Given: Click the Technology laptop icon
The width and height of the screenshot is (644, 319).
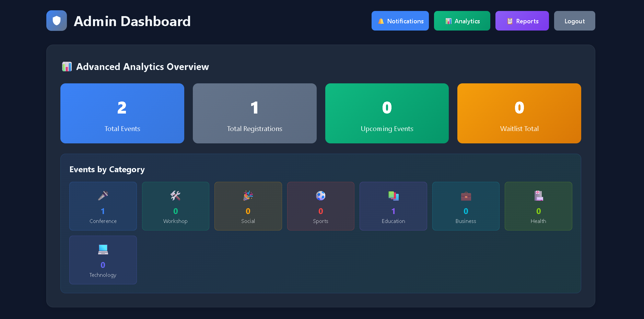Looking at the screenshot, I should [x=103, y=249].
